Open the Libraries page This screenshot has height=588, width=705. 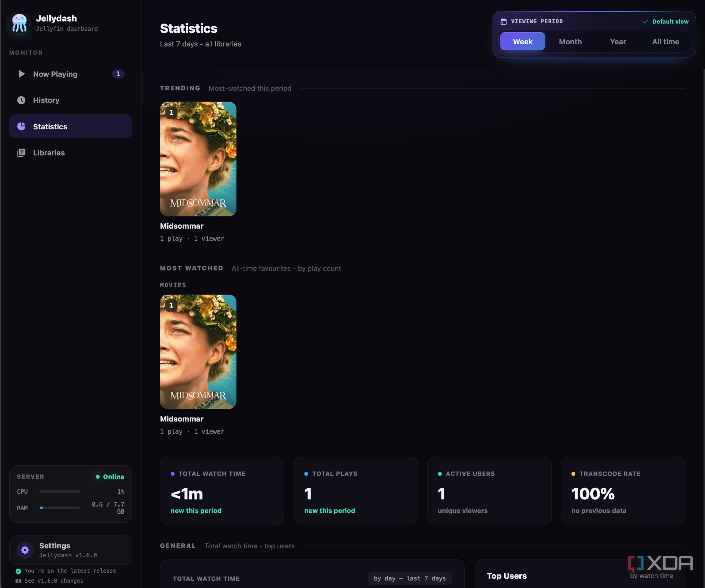(71, 153)
